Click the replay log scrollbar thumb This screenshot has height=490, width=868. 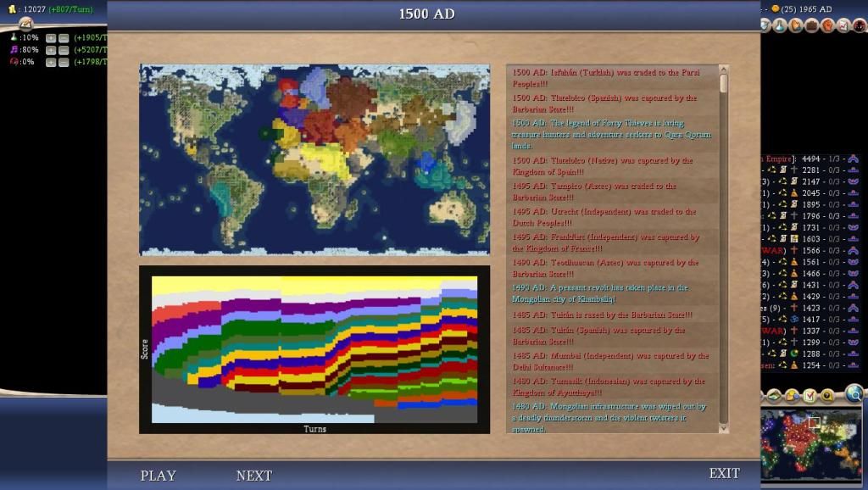click(x=724, y=83)
